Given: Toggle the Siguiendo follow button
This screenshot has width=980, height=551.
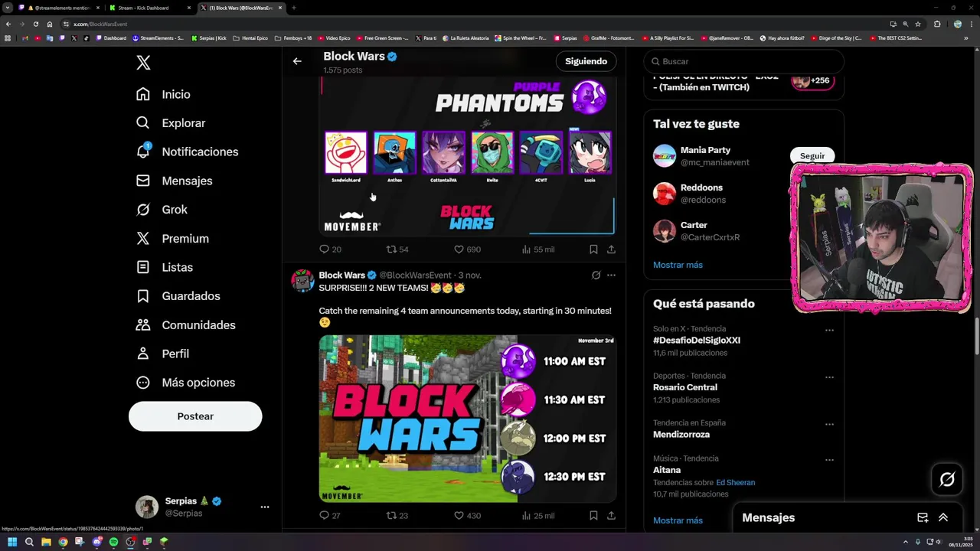Looking at the screenshot, I should [x=586, y=61].
